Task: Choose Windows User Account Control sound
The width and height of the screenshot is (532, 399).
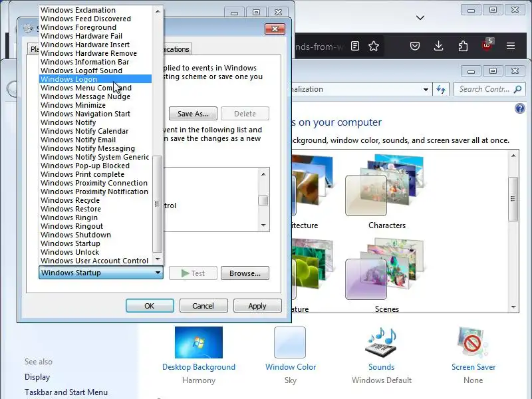Action: pyautogui.click(x=95, y=261)
